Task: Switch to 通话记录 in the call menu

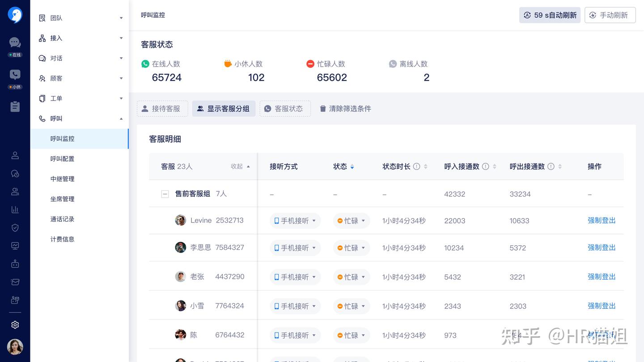Action: coord(63,219)
